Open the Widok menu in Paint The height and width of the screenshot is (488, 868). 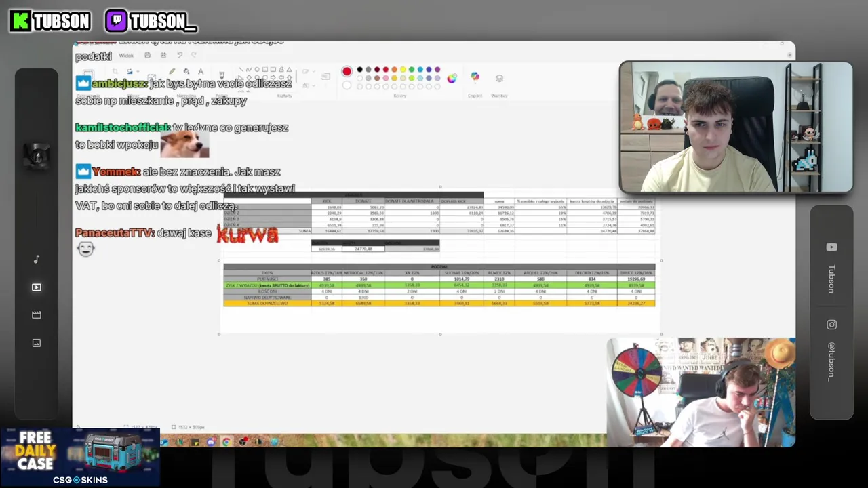(126, 56)
